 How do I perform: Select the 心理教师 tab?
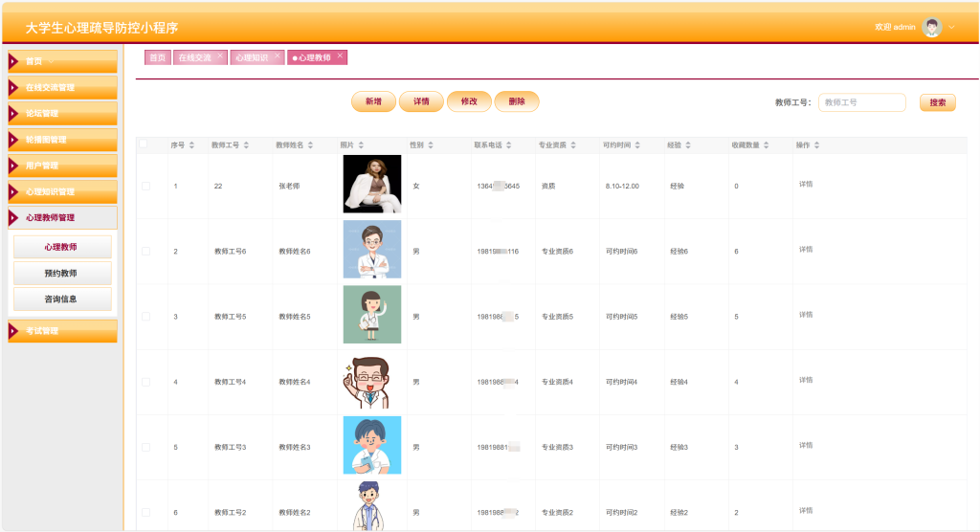coord(314,57)
